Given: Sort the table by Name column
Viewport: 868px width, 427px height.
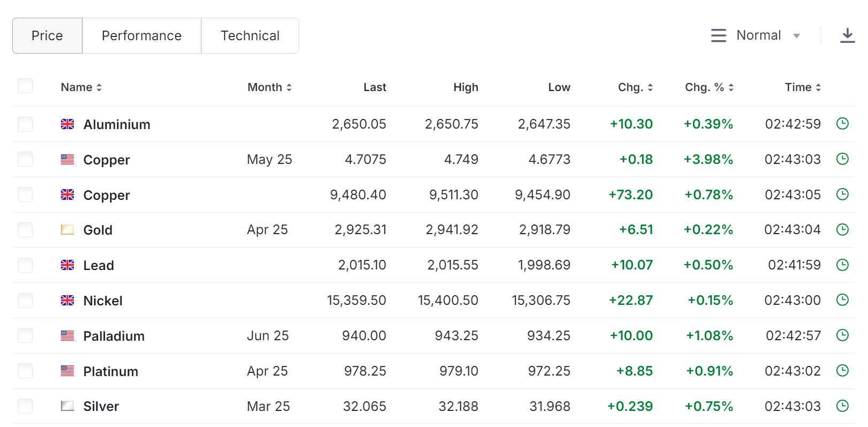Looking at the screenshot, I should coord(81,87).
